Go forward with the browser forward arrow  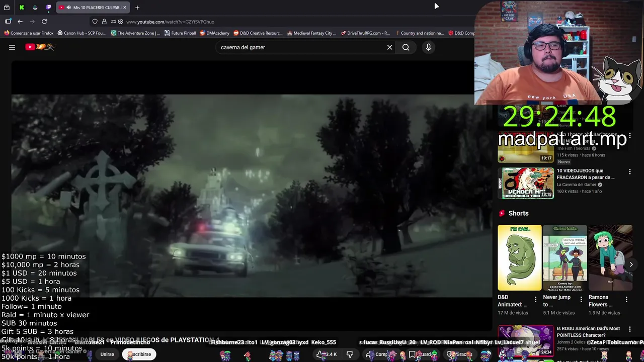[x=32, y=22]
